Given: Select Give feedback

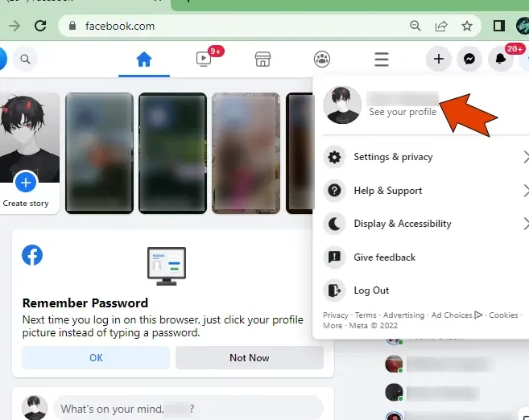Looking at the screenshot, I should [x=425, y=257].
